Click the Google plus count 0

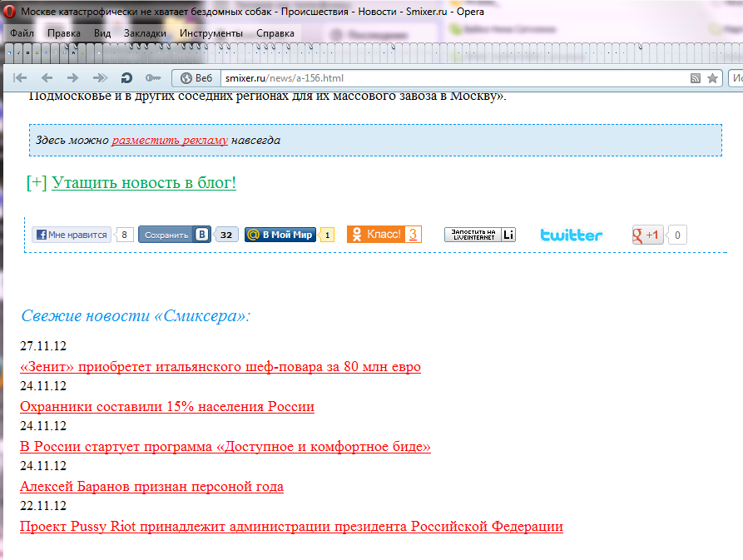click(x=677, y=235)
